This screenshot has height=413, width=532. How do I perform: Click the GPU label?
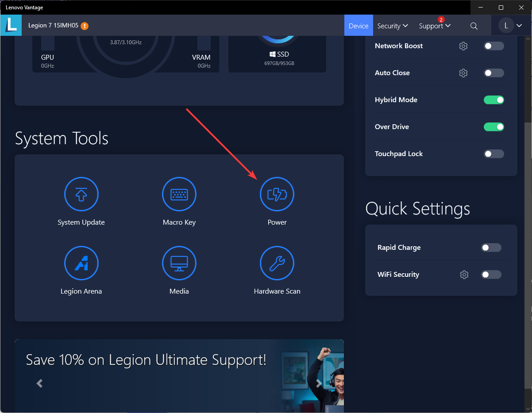point(47,57)
